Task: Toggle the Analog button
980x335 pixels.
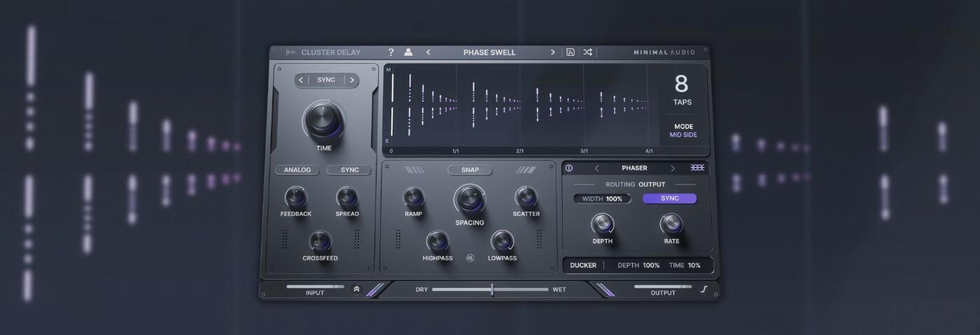Action: coord(297,170)
